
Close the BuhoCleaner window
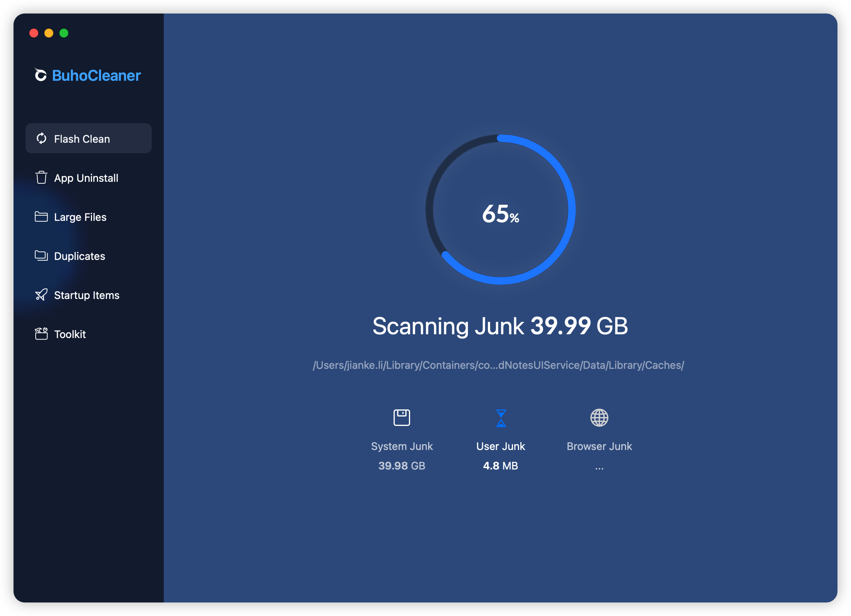[34, 33]
